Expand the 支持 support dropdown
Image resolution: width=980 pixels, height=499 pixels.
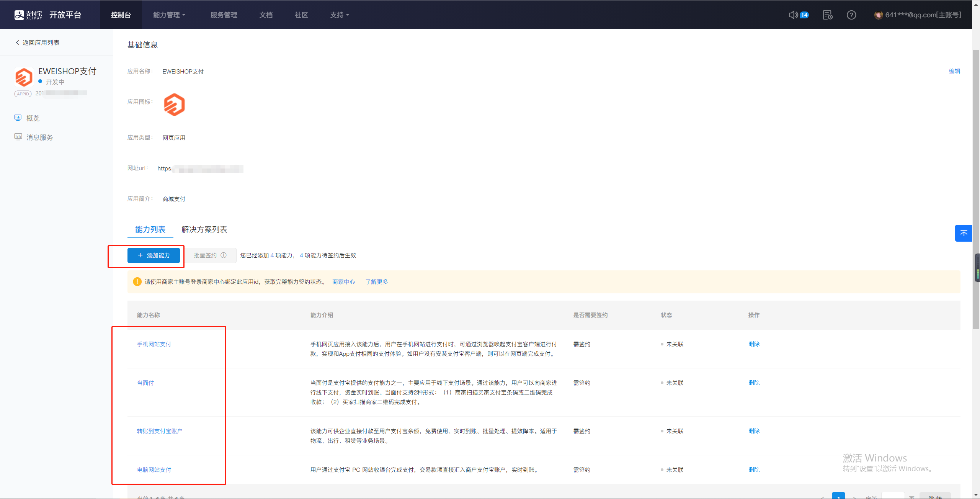pos(340,15)
